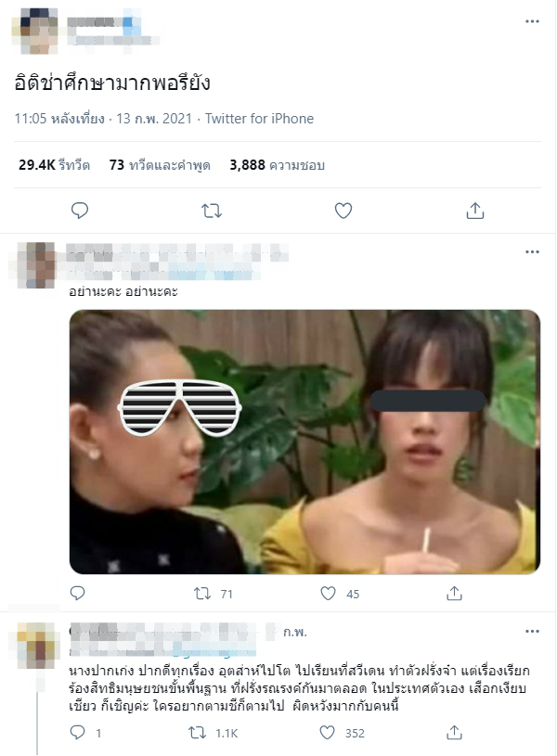Open more options on photo reply
Image resolution: width=557 pixels, height=756 pixels.
pyautogui.click(x=532, y=251)
